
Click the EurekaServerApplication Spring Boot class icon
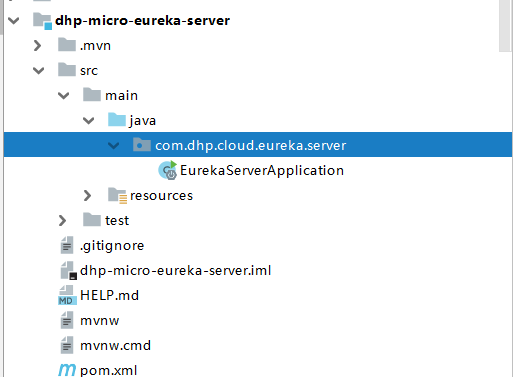168,170
